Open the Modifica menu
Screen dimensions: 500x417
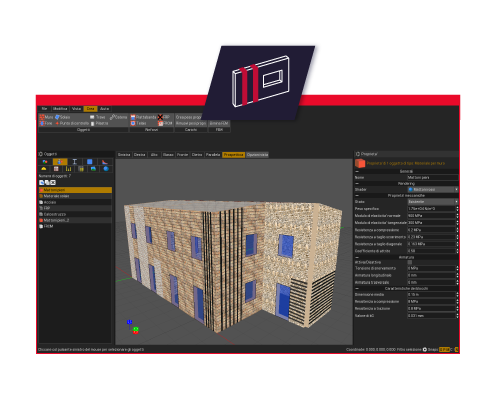pos(60,109)
